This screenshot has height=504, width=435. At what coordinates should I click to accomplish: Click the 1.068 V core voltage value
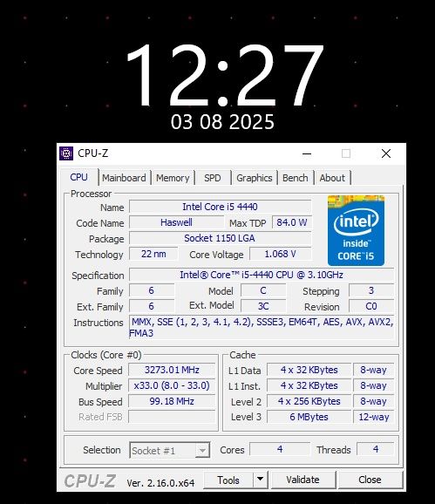pos(280,254)
